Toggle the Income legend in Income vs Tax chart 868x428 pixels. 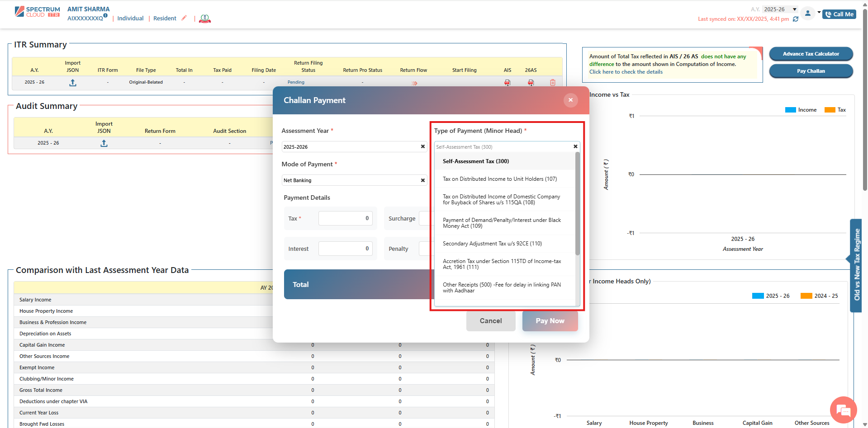[801, 110]
